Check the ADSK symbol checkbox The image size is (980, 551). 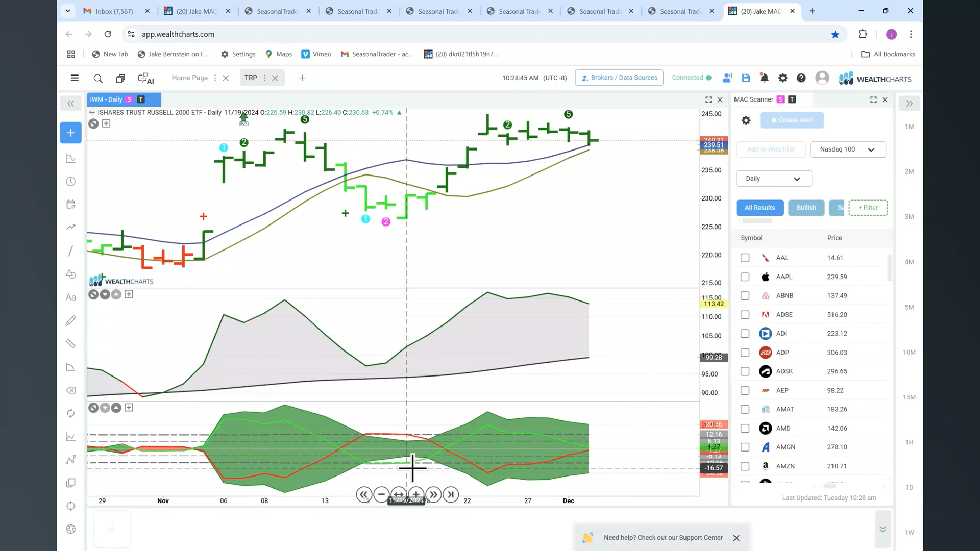pos(745,371)
